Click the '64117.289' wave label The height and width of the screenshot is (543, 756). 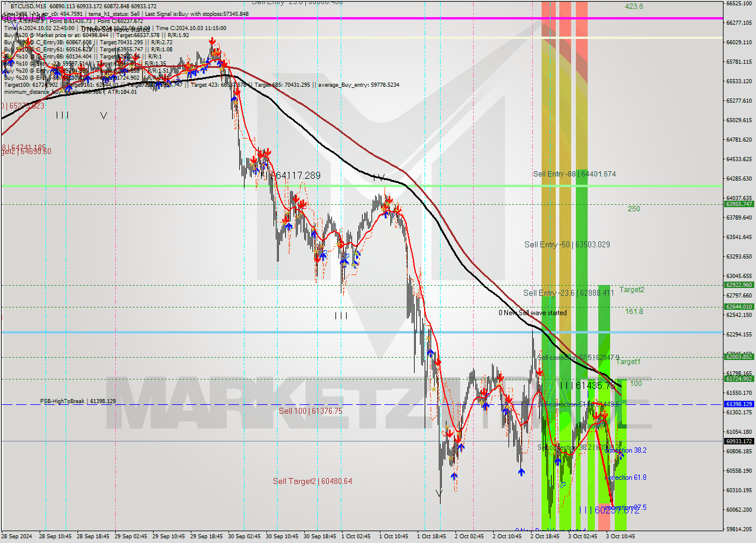click(298, 176)
